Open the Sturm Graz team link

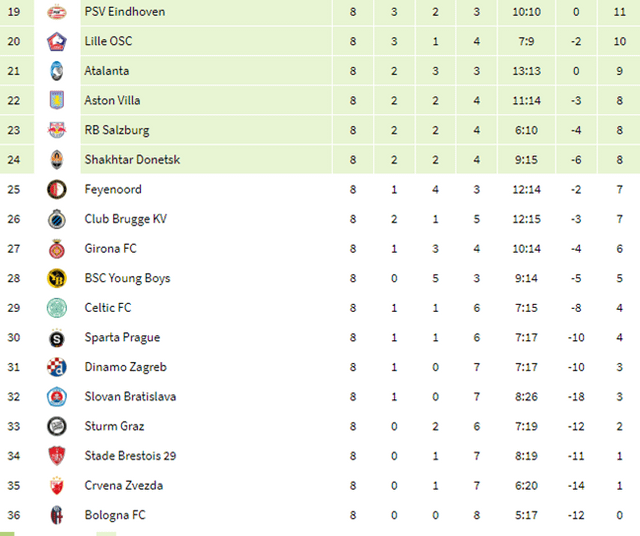coord(115,426)
